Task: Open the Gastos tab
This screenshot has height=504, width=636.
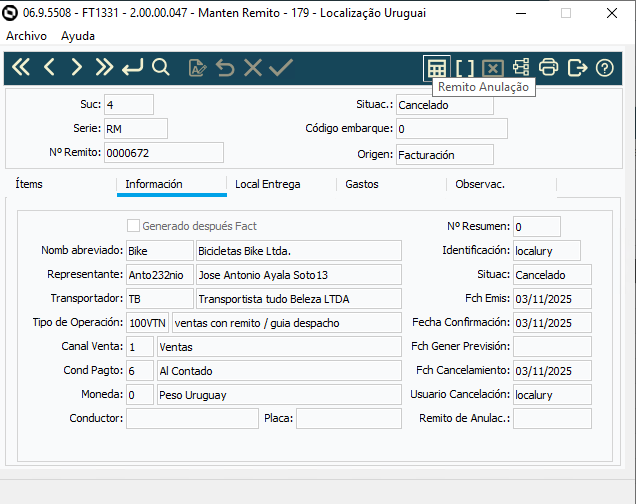Action: pos(362,184)
